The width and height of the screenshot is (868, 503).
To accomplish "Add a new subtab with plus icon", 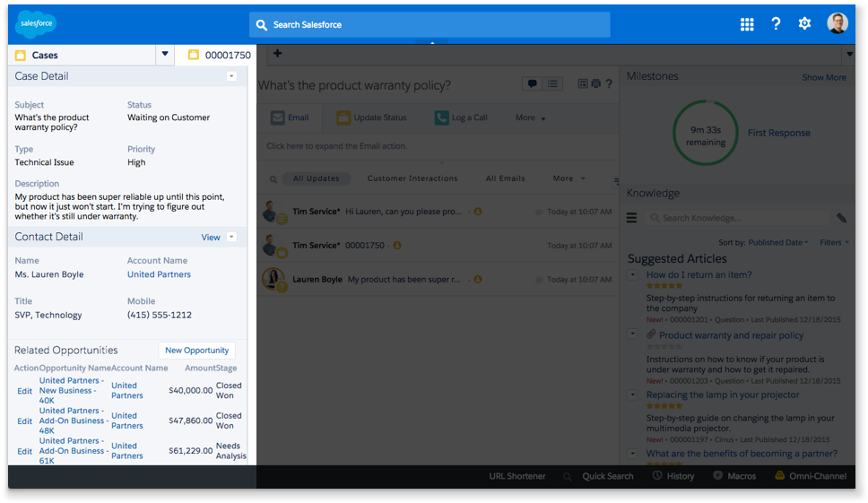I will click(277, 53).
